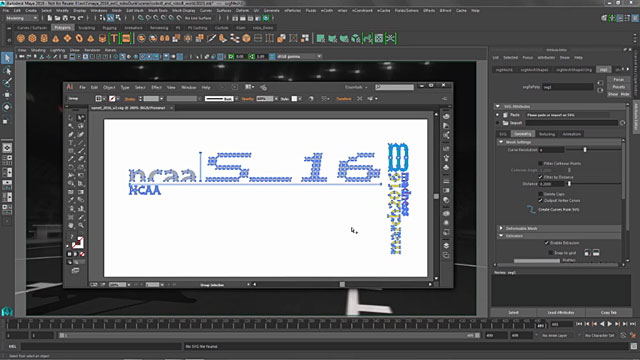
Task: Adjust the Distance slider handle
Action: 569,184
